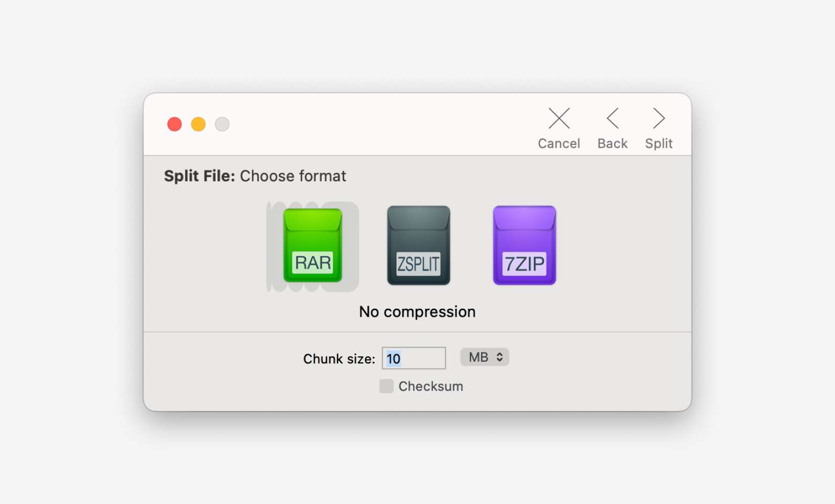Click the Back text label
The width and height of the screenshot is (835, 504).
point(612,143)
